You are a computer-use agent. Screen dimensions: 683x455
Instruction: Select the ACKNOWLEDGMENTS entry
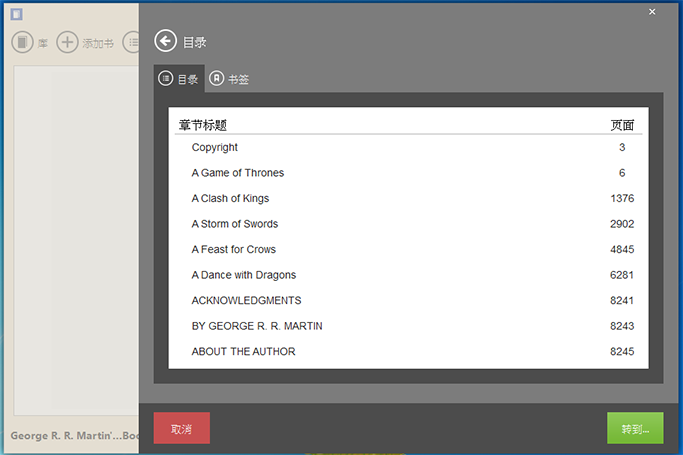click(x=246, y=301)
